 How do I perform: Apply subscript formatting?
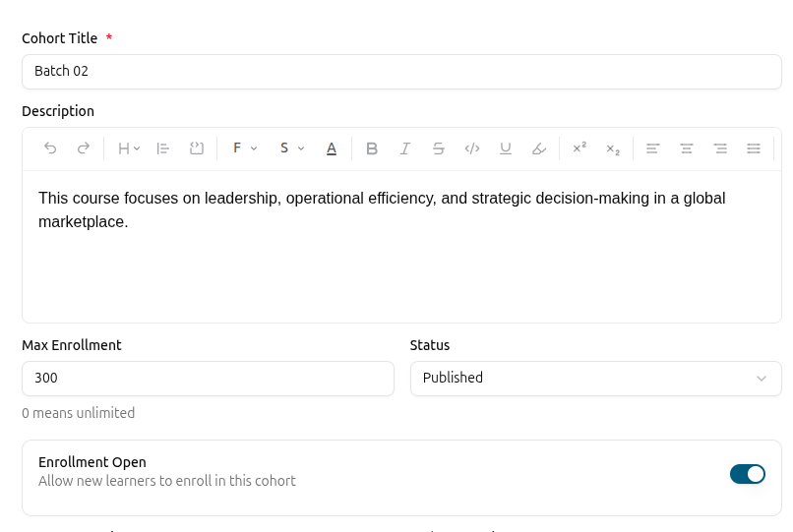click(x=613, y=148)
